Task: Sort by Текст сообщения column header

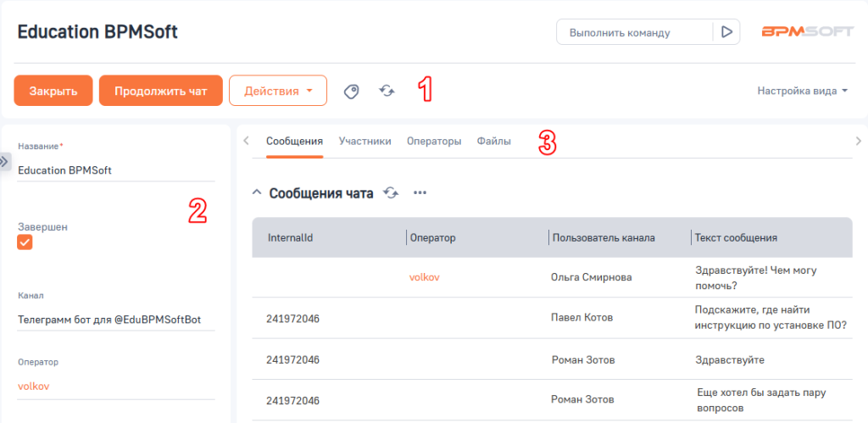Action: click(737, 237)
